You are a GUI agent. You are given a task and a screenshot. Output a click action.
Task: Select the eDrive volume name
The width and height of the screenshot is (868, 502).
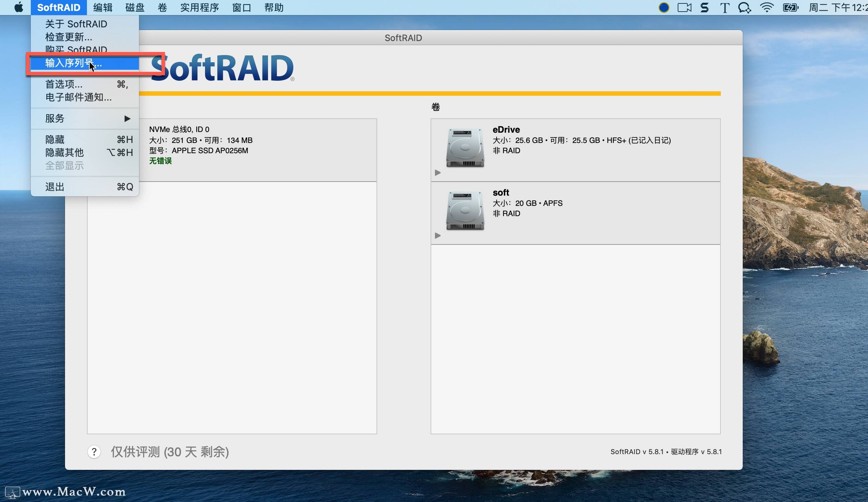click(x=506, y=130)
